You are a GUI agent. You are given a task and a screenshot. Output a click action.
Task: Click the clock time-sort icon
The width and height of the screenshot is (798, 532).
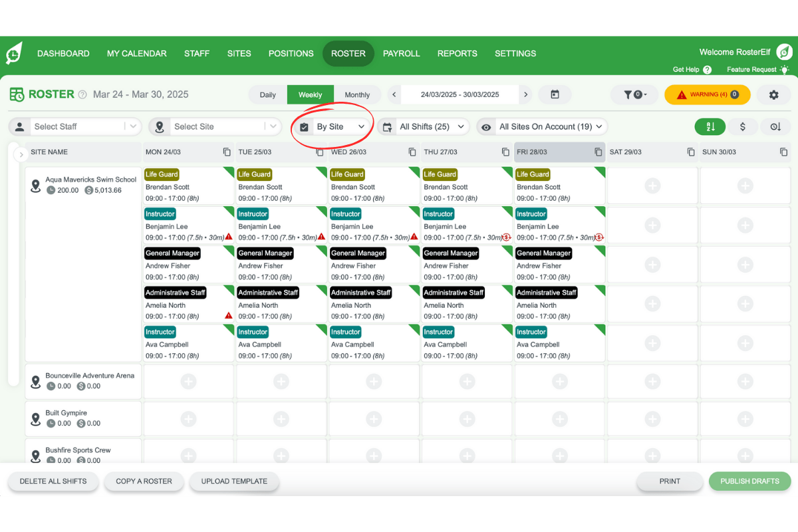pos(775,126)
